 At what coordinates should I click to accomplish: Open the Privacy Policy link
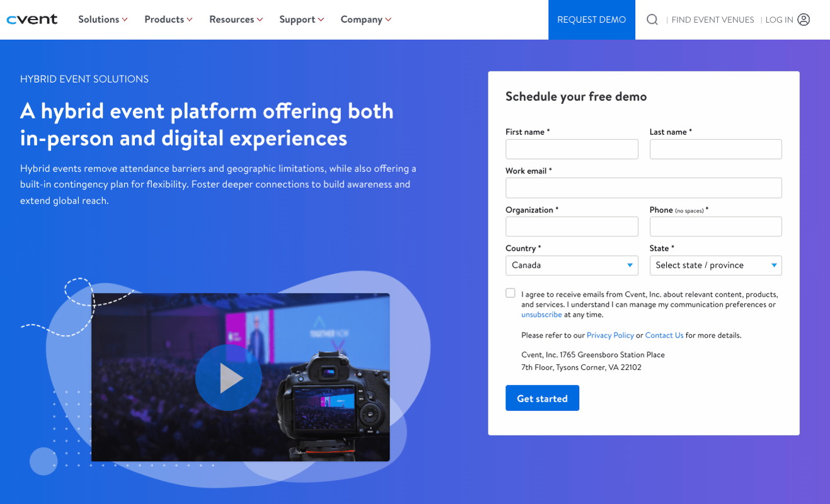pos(610,335)
